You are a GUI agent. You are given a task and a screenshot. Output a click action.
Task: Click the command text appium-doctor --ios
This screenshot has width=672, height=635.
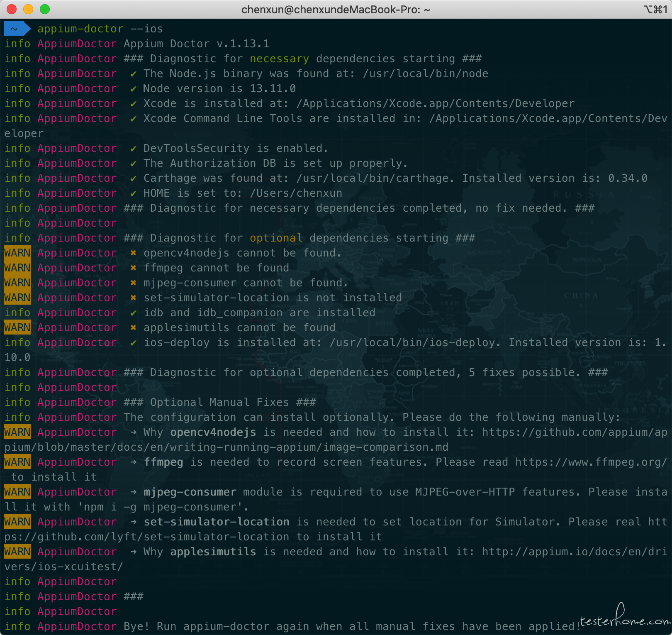[x=100, y=29]
